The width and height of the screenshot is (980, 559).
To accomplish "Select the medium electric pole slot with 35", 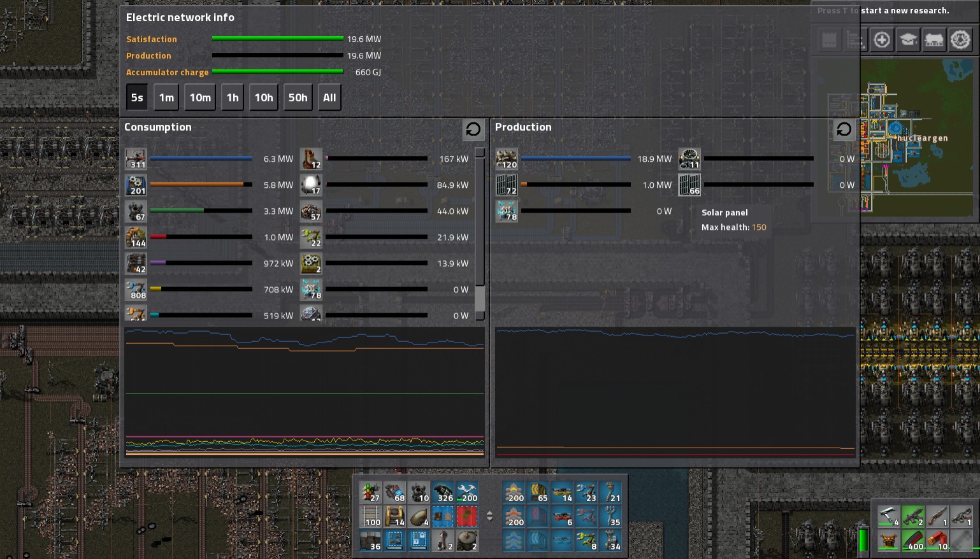I will [610, 516].
